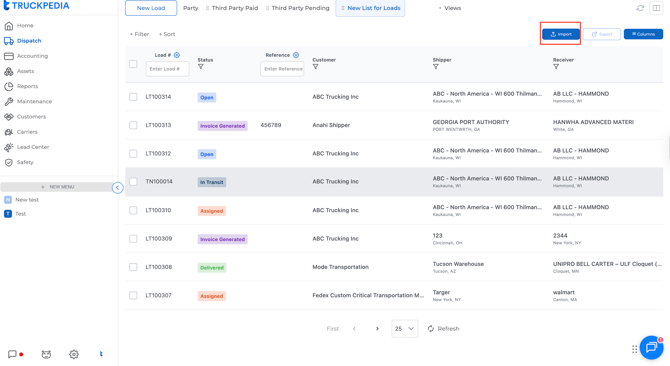
Task: Open the 25 rows-per-page dropdown
Action: [405, 329]
